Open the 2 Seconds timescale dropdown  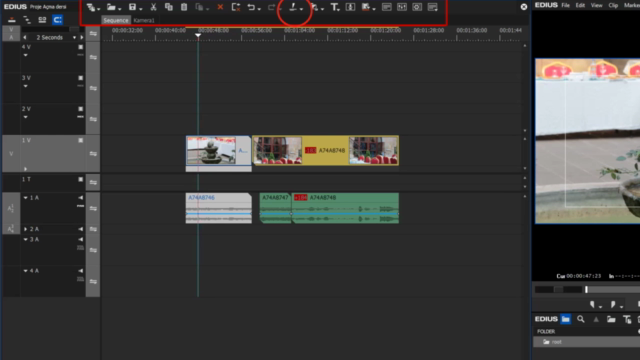pyautogui.click(x=74, y=38)
